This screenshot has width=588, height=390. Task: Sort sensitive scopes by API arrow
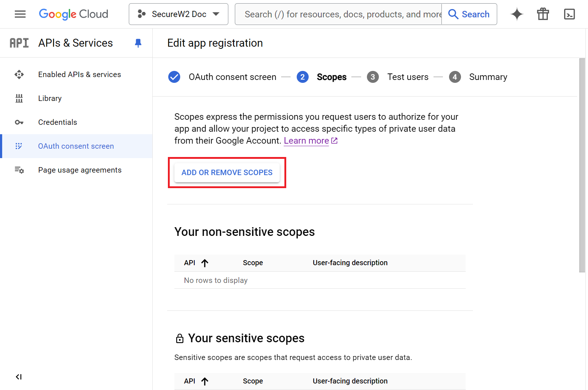(205, 381)
